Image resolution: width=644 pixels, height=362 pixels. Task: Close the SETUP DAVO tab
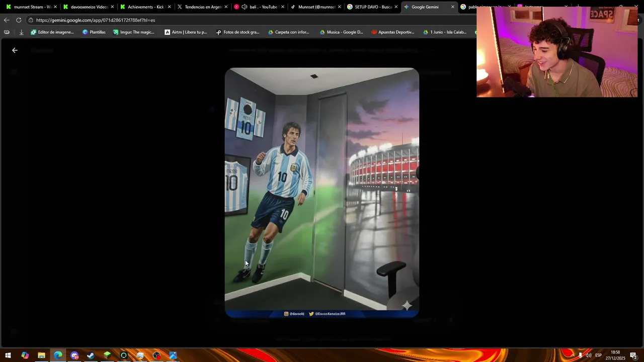pyautogui.click(x=396, y=7)
